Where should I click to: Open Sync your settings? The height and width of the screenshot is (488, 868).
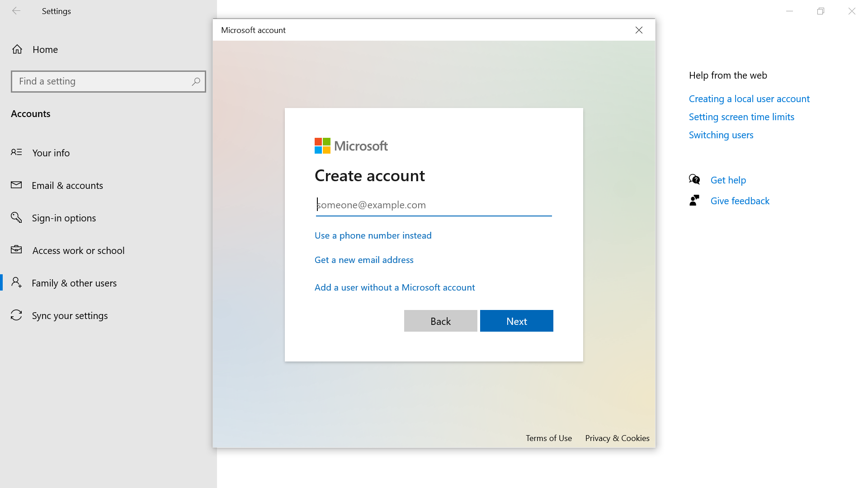[x=108, y=315]
